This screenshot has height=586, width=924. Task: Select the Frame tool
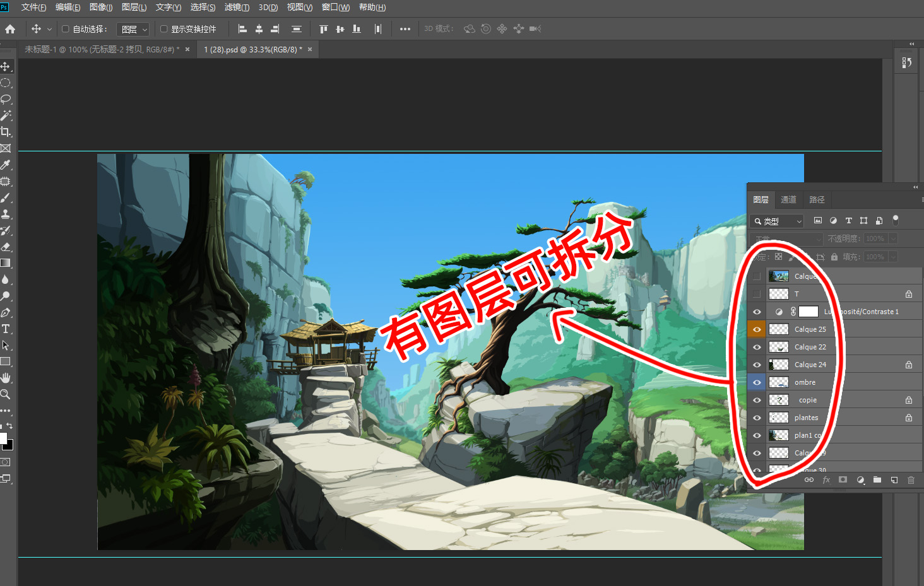point(5,148)
